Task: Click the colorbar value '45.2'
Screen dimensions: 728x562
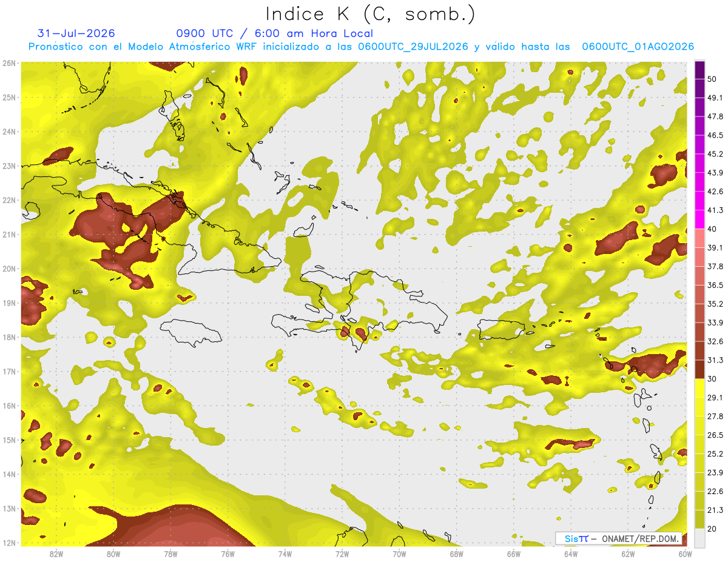Action: tap(715, 154)
